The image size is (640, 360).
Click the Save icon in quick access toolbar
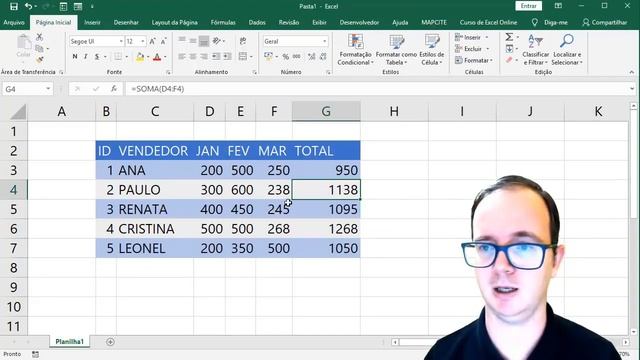pyautogui.click(x=13, y=6)
